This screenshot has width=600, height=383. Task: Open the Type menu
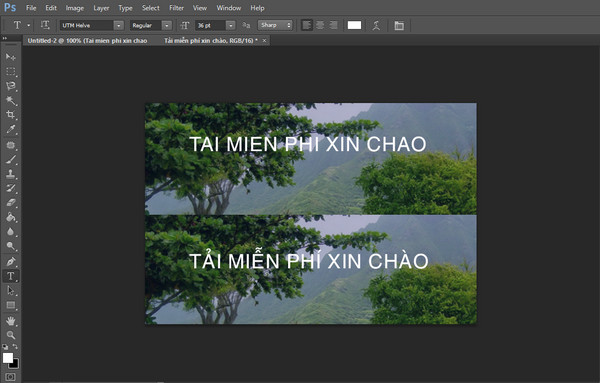[125, 8]
